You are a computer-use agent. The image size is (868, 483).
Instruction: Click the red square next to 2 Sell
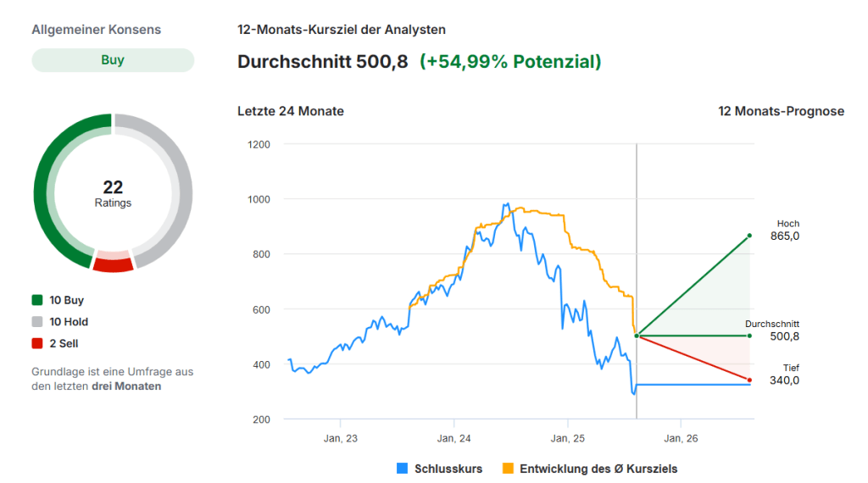(x=37, y=344)
